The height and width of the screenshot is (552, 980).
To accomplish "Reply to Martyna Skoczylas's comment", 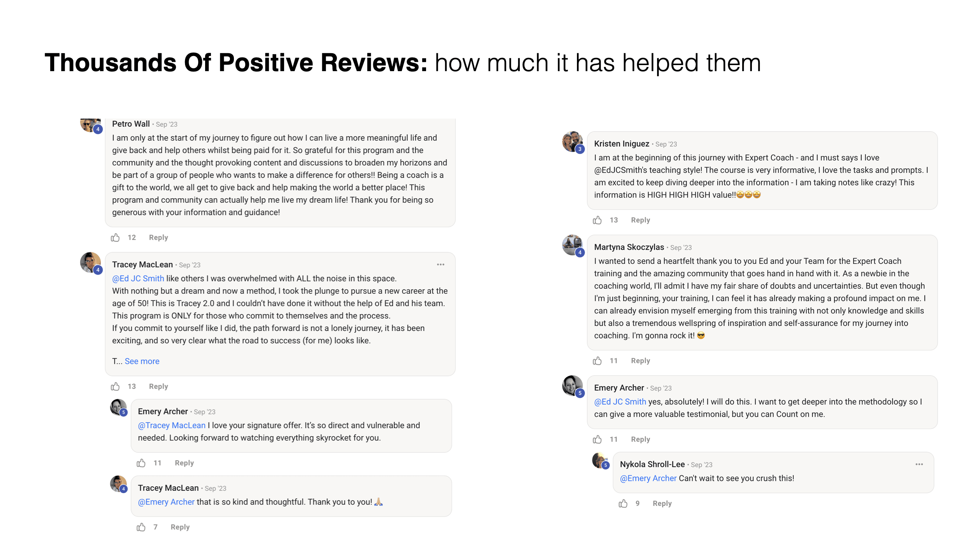I will (640, 360).
